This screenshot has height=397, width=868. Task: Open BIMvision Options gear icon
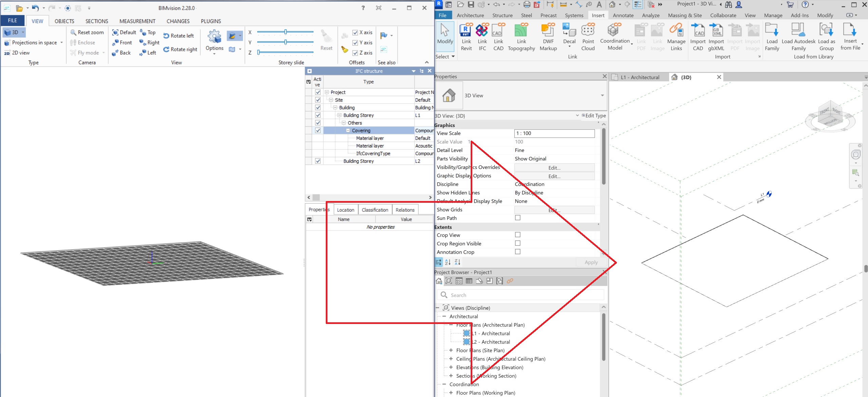tap(214, 37)
